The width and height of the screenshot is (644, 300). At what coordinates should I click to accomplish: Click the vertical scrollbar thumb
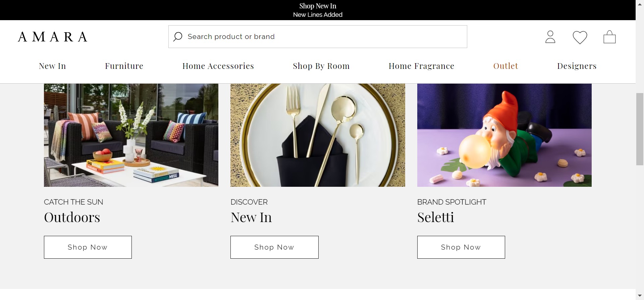click(x=640, y=129)
